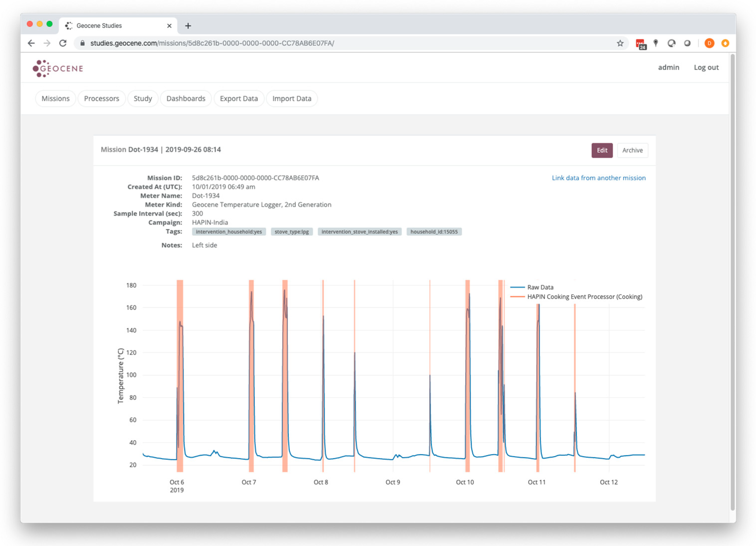This screenshot has width=756, height=546.
Task: Click the Edit button
Action: (x=602, y=150)
